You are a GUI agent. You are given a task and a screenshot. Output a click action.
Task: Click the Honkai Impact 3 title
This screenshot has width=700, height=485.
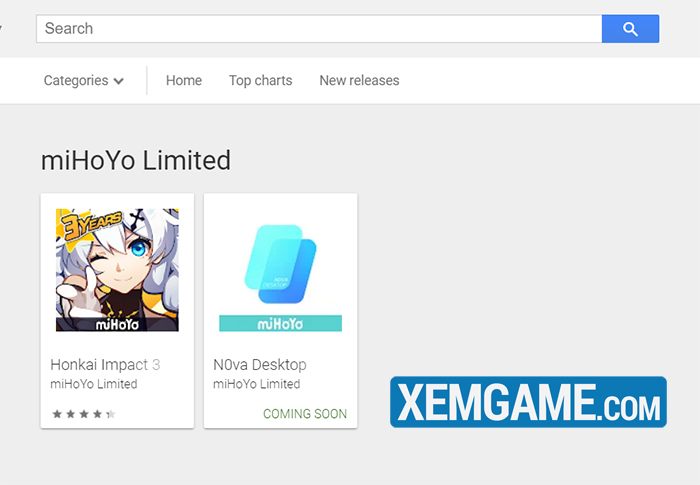tap(105, 364)
